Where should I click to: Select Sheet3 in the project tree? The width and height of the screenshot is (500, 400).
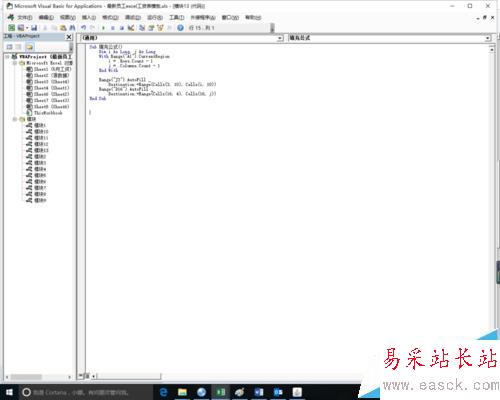point(48,82)
